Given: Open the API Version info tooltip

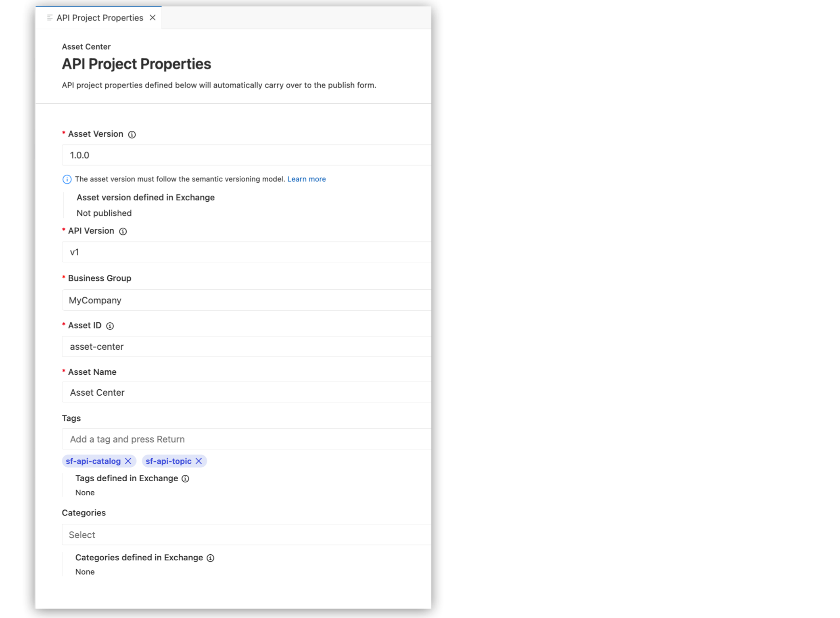Looking at the screenshot, I should coord(123,231).
